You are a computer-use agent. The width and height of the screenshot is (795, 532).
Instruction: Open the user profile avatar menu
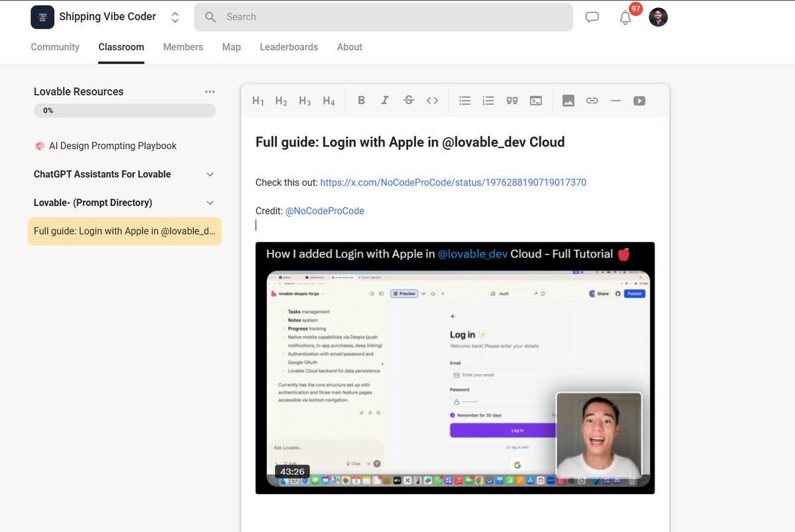coord(658,17)
